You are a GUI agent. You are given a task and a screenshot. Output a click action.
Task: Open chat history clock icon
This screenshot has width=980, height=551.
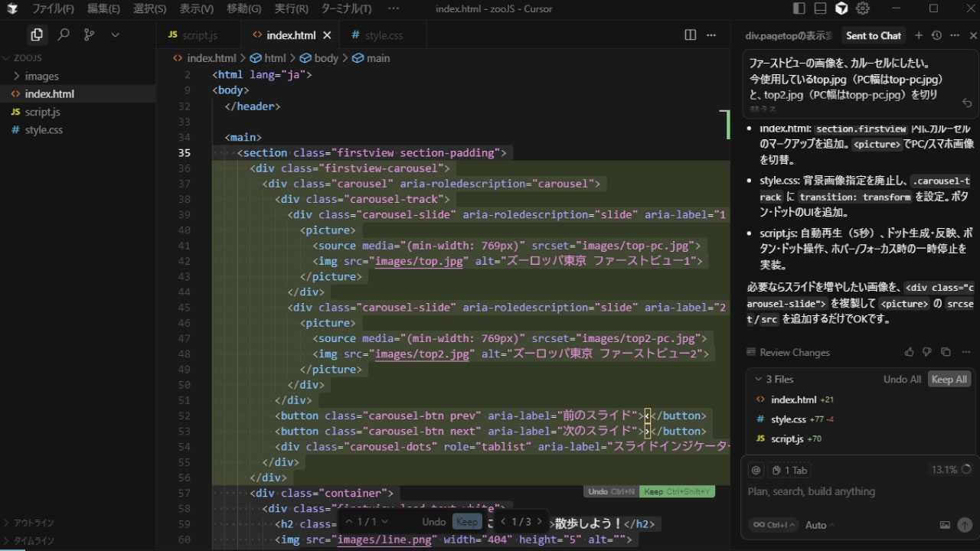click(936, 36)
